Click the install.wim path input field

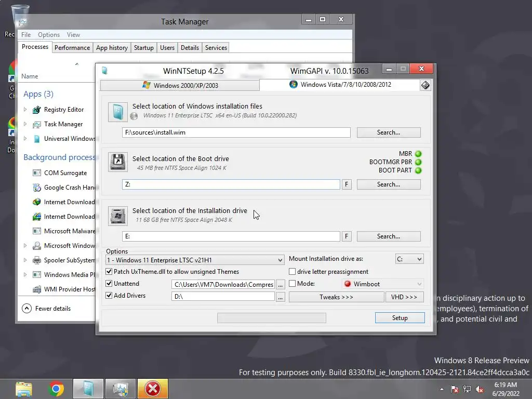[236, 132]
